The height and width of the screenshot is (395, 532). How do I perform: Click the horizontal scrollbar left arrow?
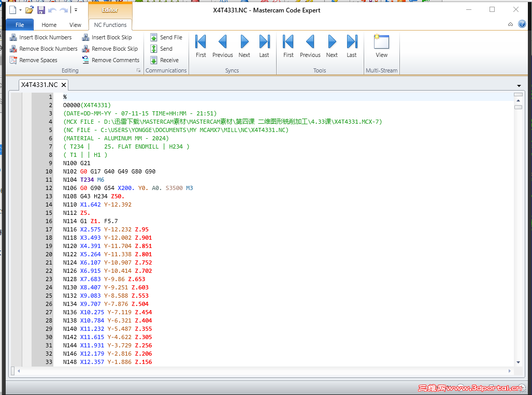click(x=19, y=371)
